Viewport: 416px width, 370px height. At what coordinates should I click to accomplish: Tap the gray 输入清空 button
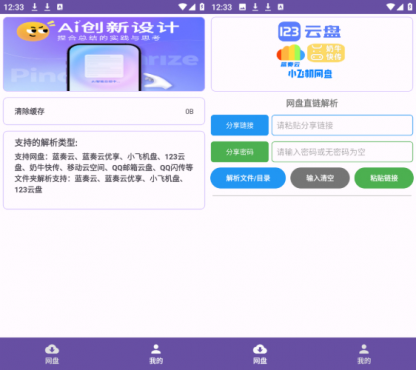coord(320,178)
